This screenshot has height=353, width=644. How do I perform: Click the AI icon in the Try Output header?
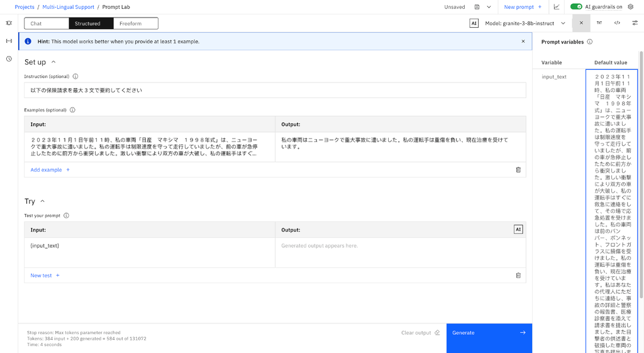click(x=518, y=229)
